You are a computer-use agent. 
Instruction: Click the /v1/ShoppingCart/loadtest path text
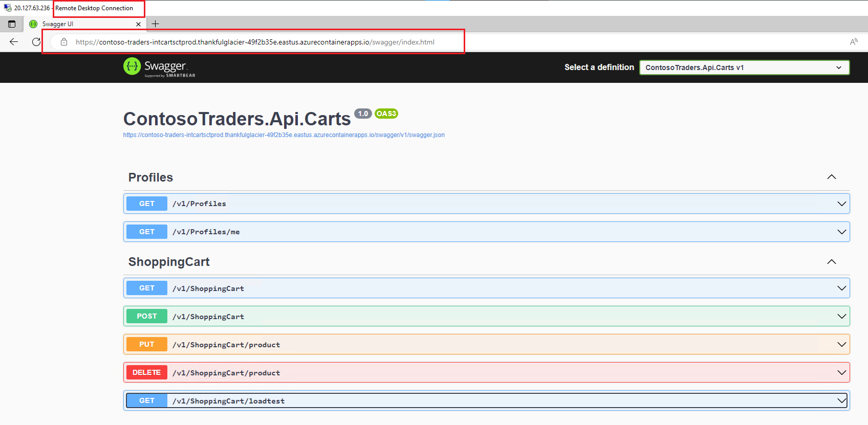[228, 401]
